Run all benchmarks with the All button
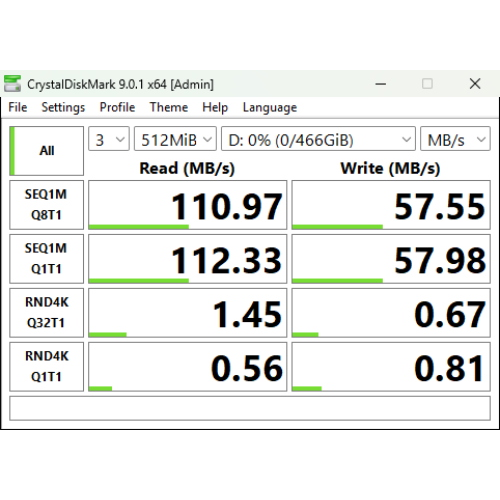 pyautogui.click(x=46, y=151)
